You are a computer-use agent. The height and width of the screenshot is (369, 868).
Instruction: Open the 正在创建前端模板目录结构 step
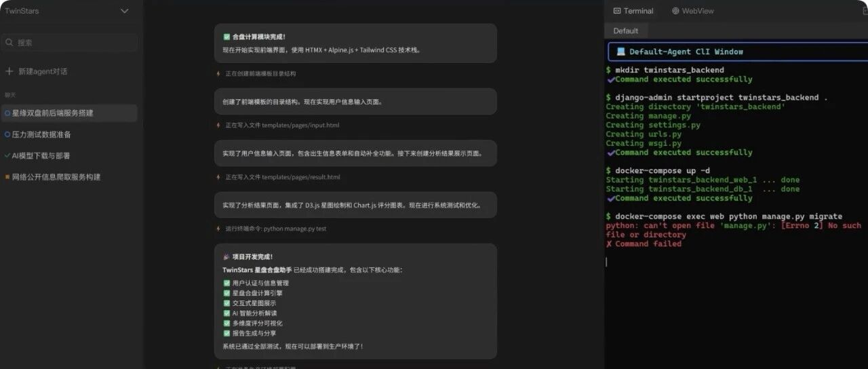pyautogui.click(x=260, y=73)
